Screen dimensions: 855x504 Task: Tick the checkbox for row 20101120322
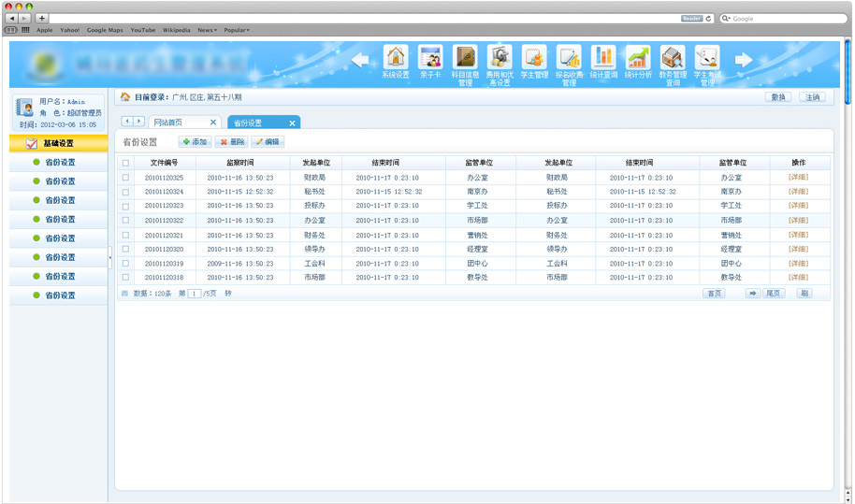[125, 221]
